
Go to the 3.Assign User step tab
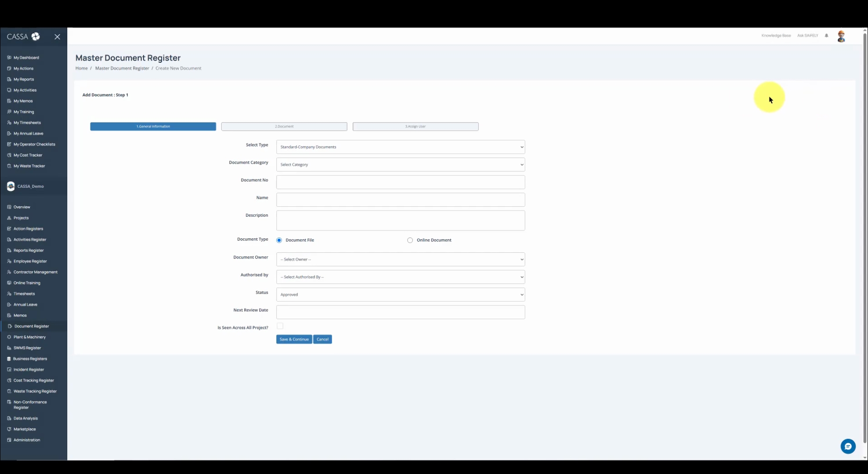pos(415,126)
